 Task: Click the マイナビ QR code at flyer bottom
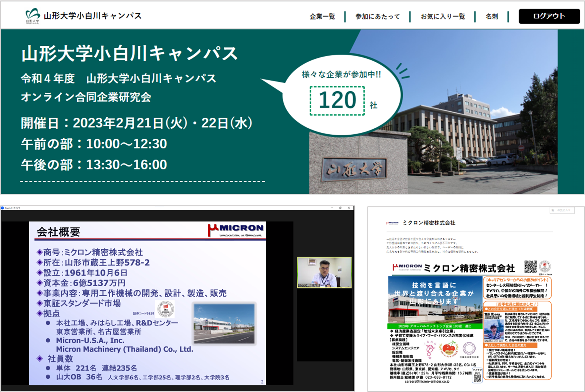477,378
